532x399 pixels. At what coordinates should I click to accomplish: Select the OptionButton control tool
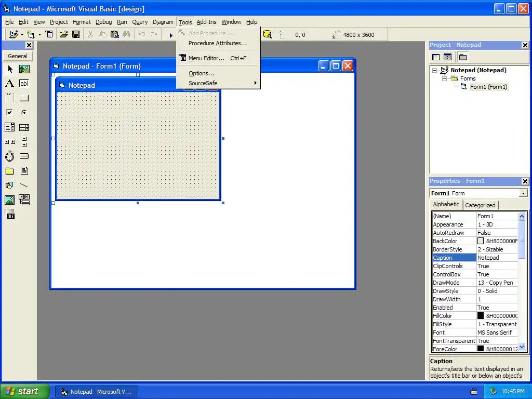(x=24, y=112)
